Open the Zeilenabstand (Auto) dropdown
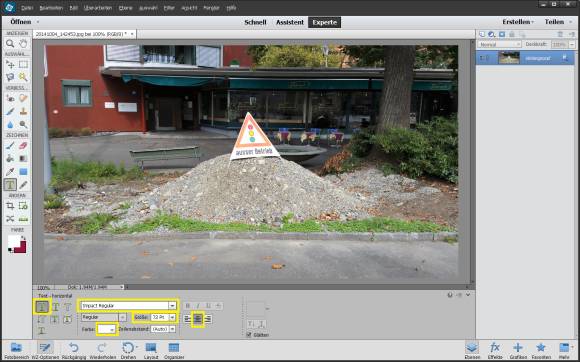 pos(172,329)
